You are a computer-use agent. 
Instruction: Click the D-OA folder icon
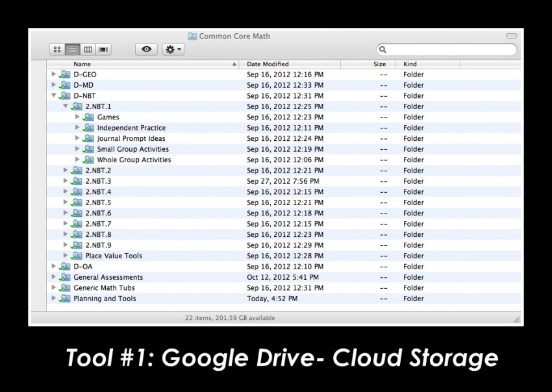64,266
